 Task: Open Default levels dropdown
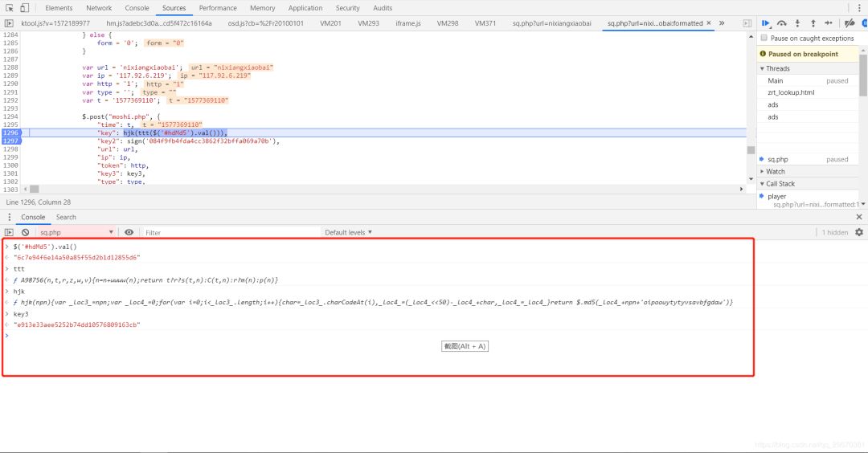pyautogui.click(x=349, y=232)
